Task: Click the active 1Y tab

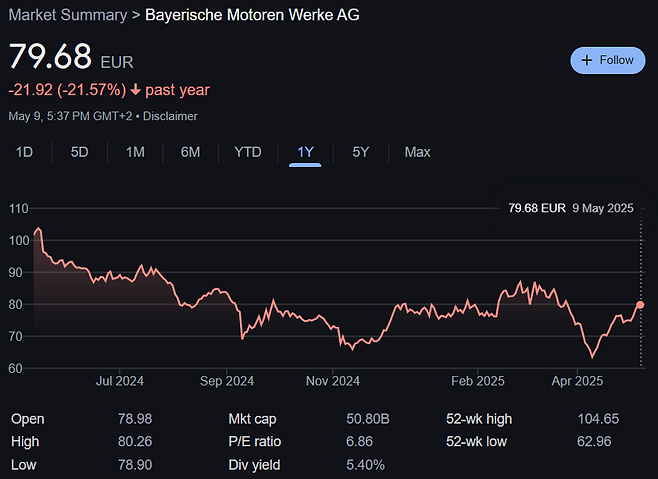Action: 305,152
